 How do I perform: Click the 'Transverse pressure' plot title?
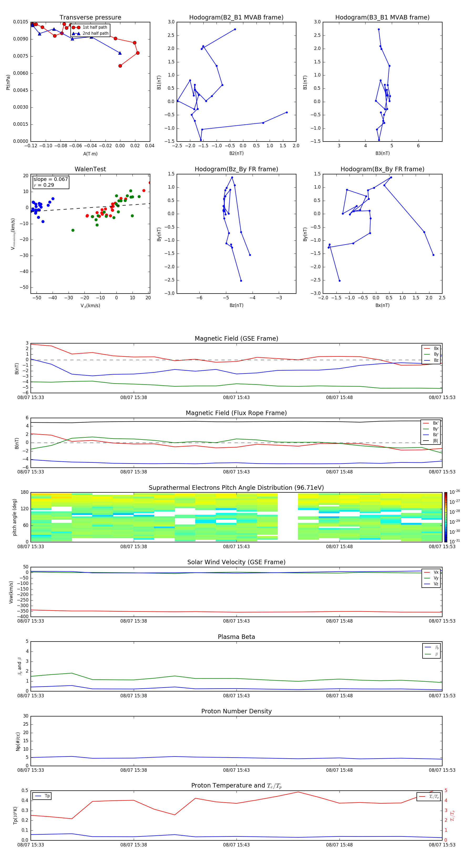[90, 18]
